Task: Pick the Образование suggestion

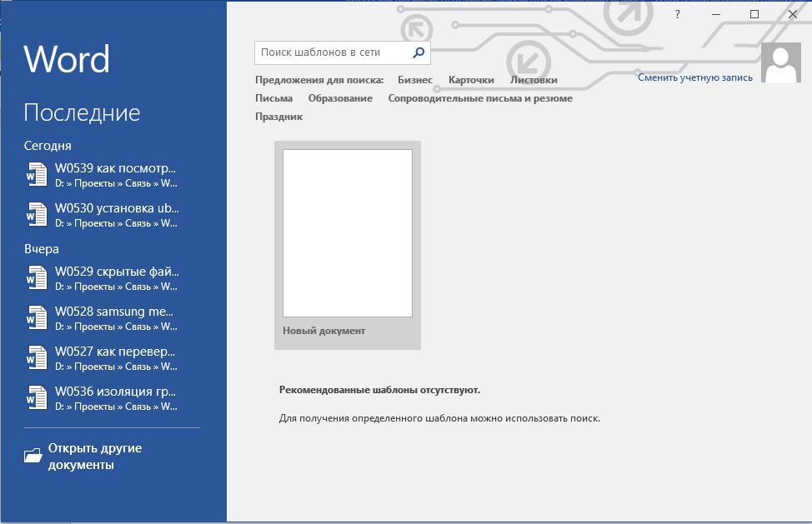Action: click(340, 98)
